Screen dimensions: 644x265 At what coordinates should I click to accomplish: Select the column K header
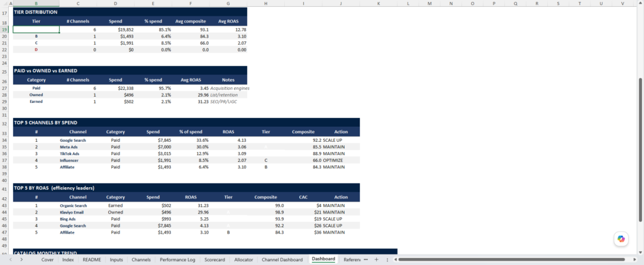pyautogui.click(x=378, y=3)
